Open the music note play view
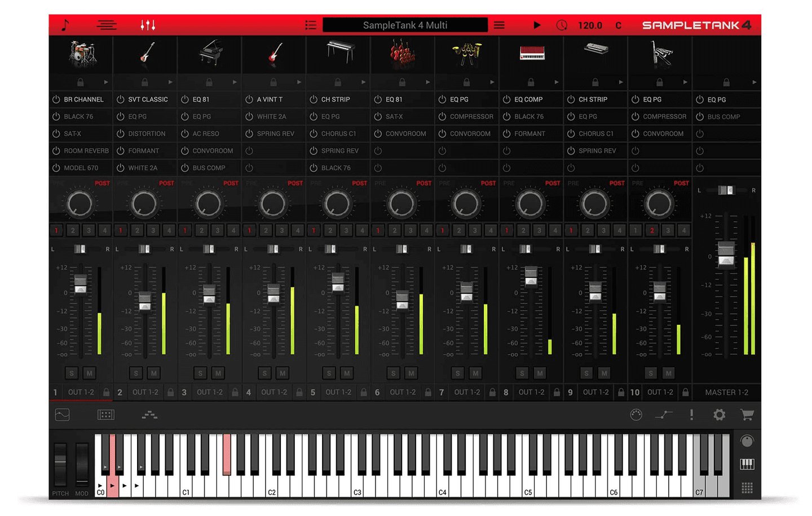This screenshot has width=812, height=516. click(x=65, y=25)
